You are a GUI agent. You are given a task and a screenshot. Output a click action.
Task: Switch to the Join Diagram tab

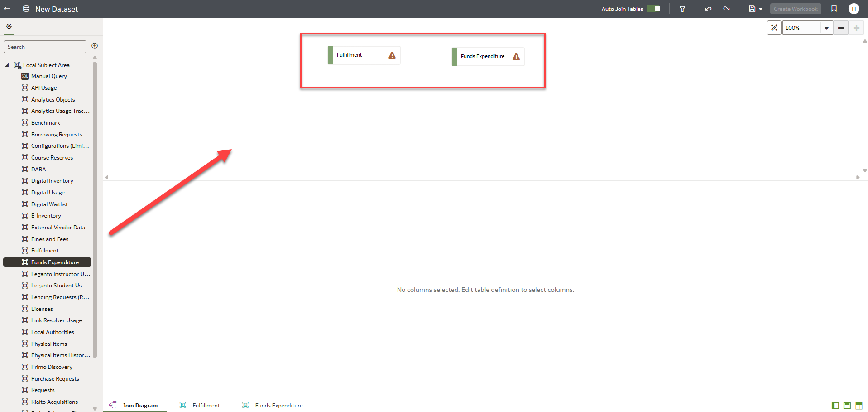point(134,405)
